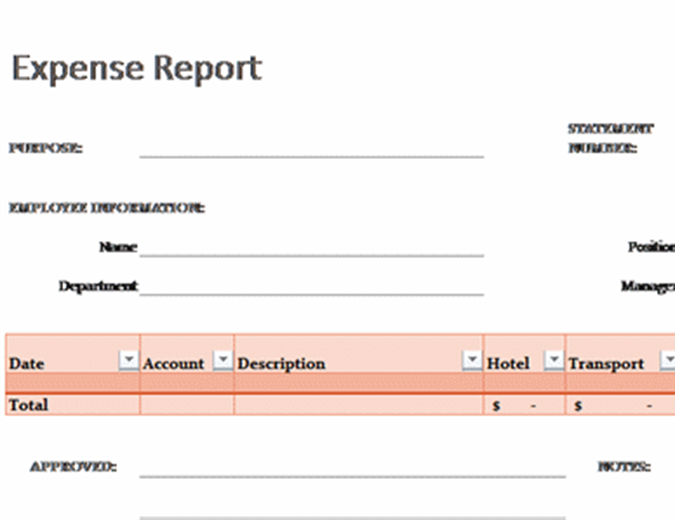675x520 pixels.
Task: Select the Transport column header text
Action: [x=606, y=364]
